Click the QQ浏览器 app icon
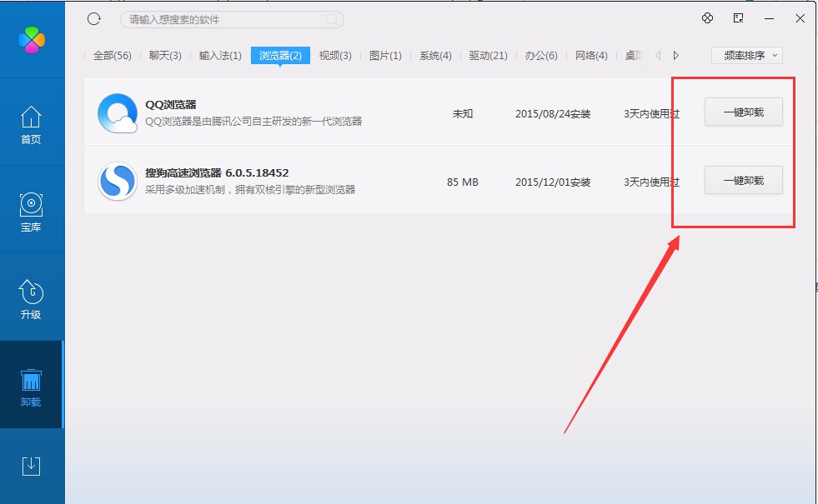Viewport: 818px width, 504px height. [x=118, y=113]
